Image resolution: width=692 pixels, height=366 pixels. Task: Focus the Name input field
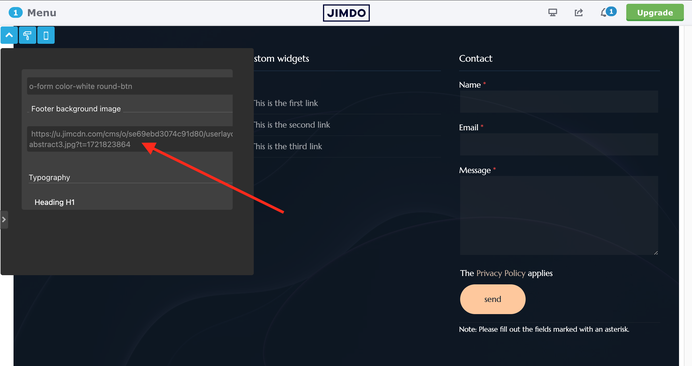coord(559,102)
